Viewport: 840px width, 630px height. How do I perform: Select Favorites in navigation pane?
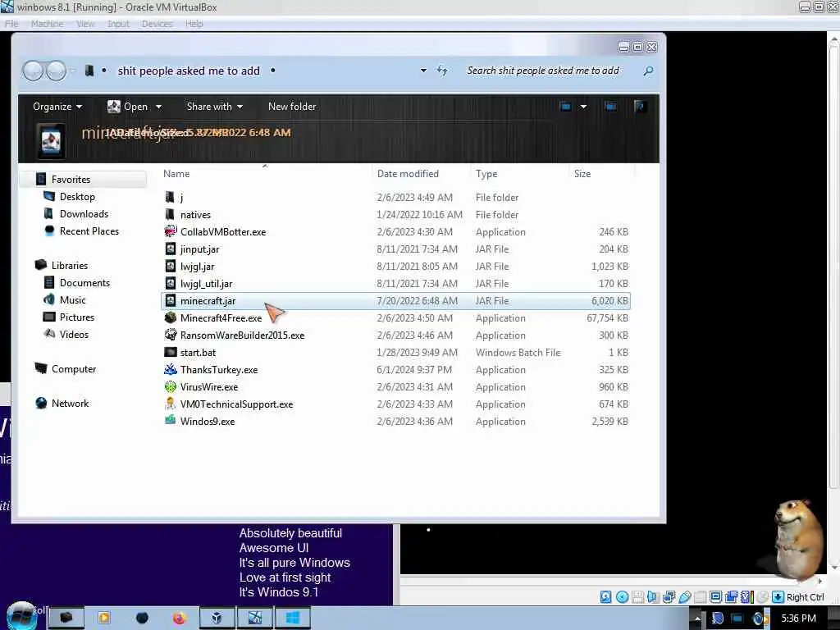pyautogui.click(x=83, y=179)
